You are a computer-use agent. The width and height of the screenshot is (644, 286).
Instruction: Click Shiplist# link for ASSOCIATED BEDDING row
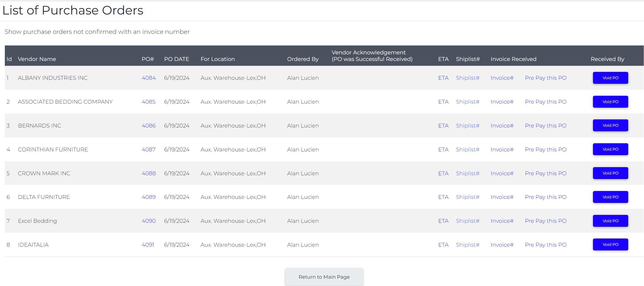point(468,102)
